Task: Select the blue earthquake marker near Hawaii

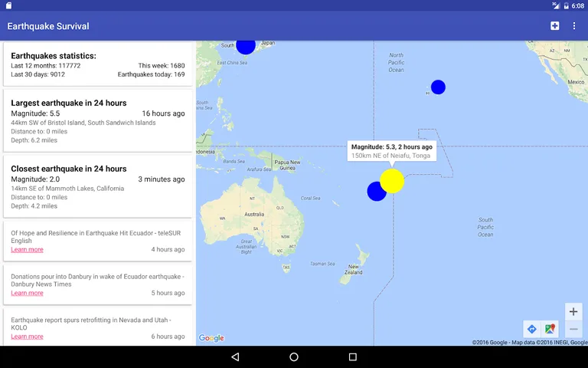Action: [x=438, y=87]
